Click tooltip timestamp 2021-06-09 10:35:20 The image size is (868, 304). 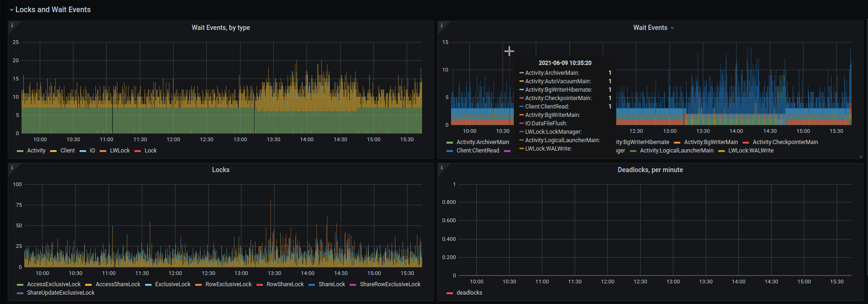pyautogui.click(x=565, y=63)
